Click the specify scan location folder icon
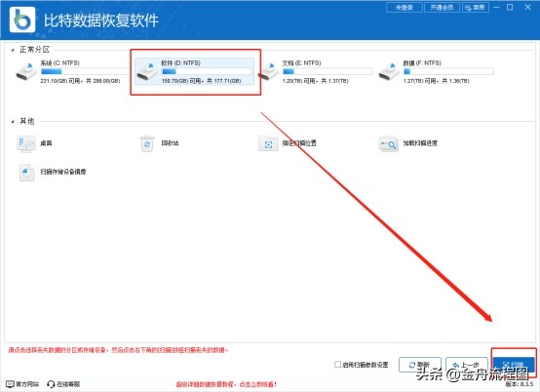This screenshot has height=392, width=540. [x=268, y=144]
